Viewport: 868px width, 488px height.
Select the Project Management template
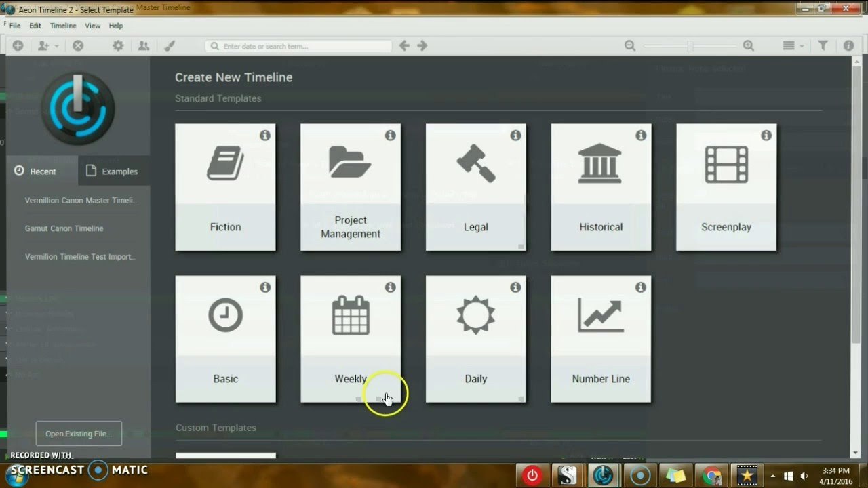click(x=351, y=187)
